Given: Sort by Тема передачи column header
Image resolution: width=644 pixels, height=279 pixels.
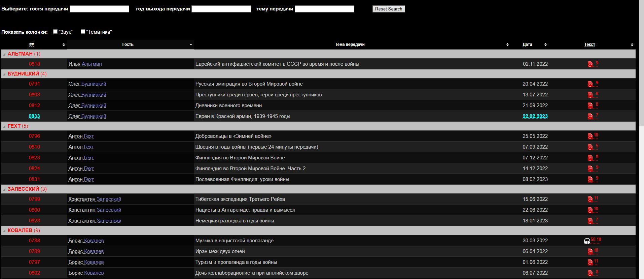Looking at the screenshot, I should coord(350,44).
